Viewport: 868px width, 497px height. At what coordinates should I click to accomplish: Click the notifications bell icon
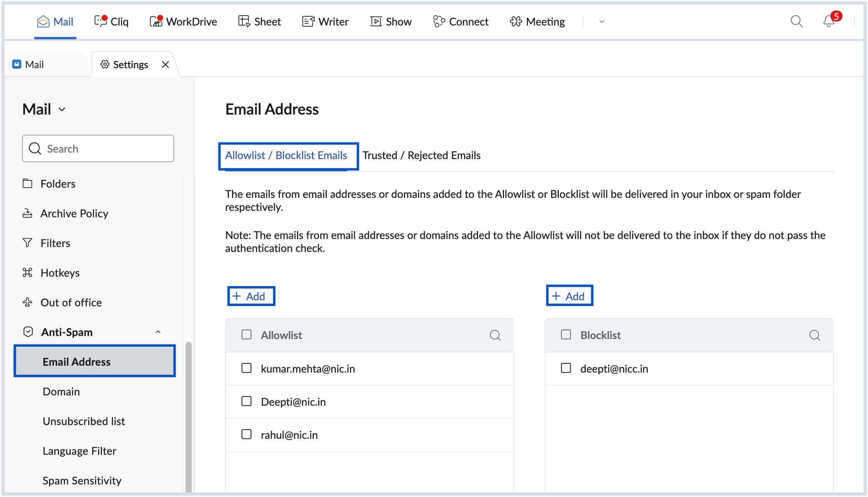828,22
